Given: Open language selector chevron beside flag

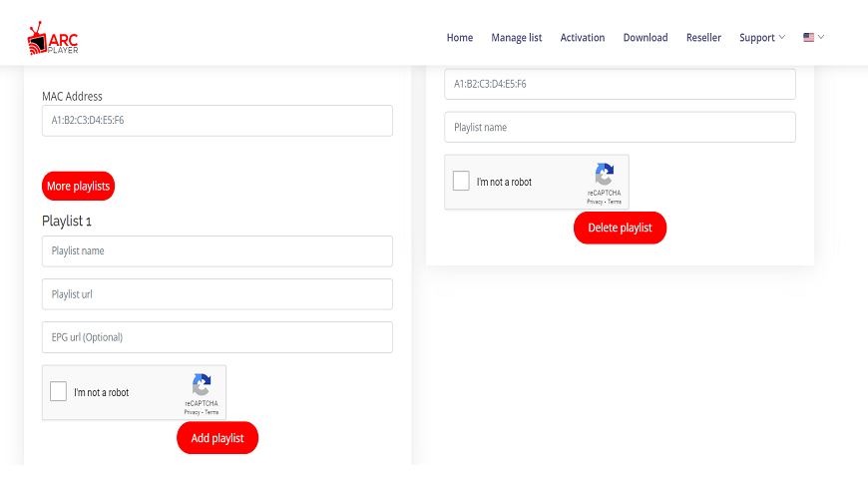Looking at the screenshot, I should (821, 38).
